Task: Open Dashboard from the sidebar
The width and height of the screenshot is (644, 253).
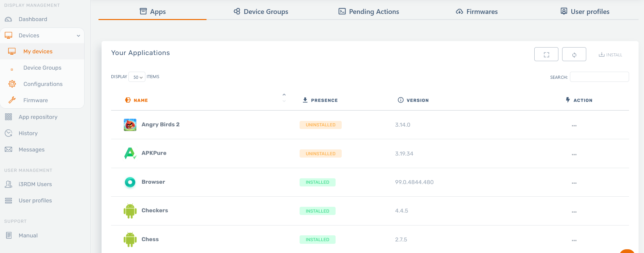Action: [x=33, y=19]
